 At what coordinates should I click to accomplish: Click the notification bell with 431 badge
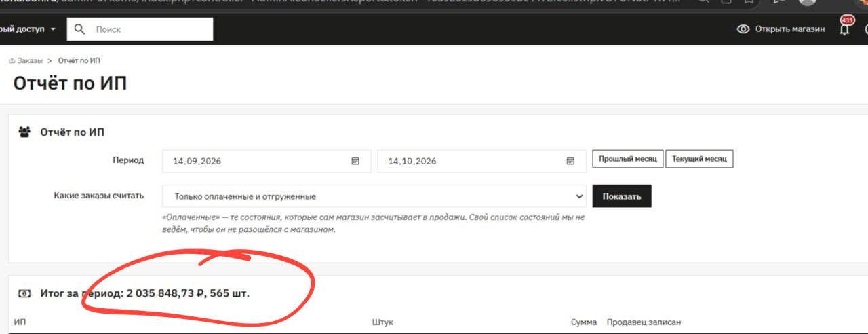click(x=845, y=29)
